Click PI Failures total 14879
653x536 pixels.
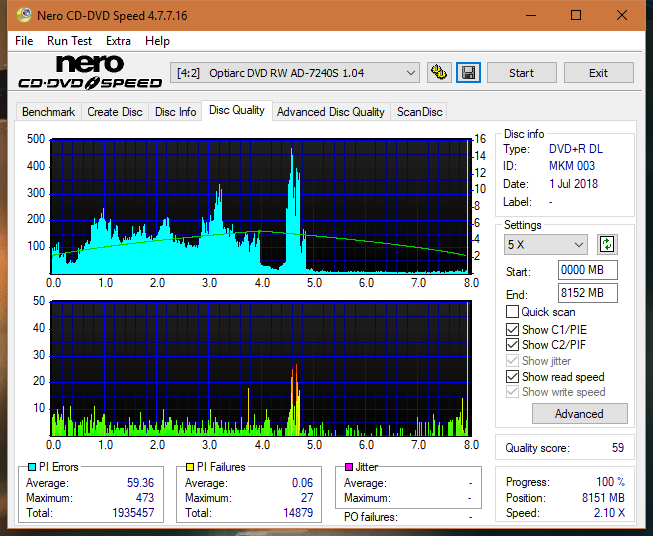tap(298, 513)
